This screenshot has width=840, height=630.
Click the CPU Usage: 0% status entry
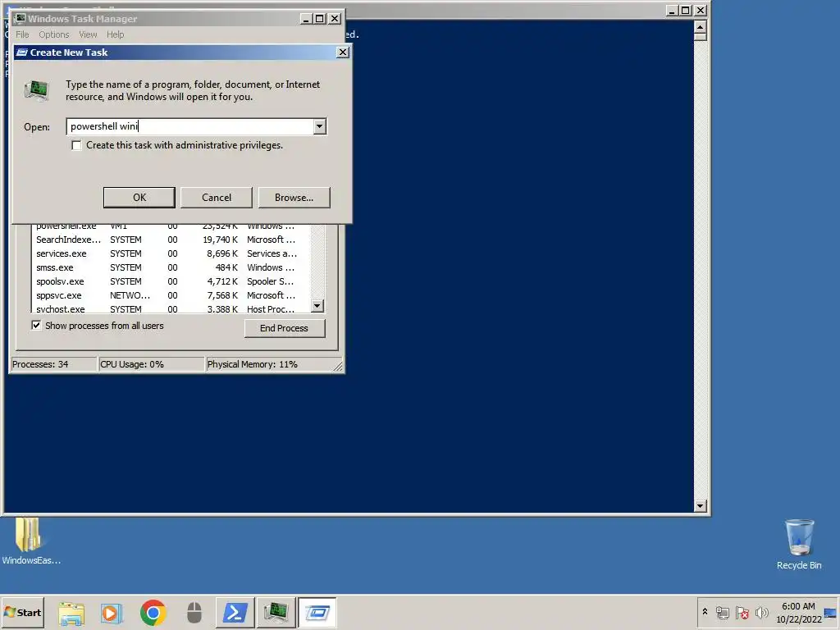(152, 364)
